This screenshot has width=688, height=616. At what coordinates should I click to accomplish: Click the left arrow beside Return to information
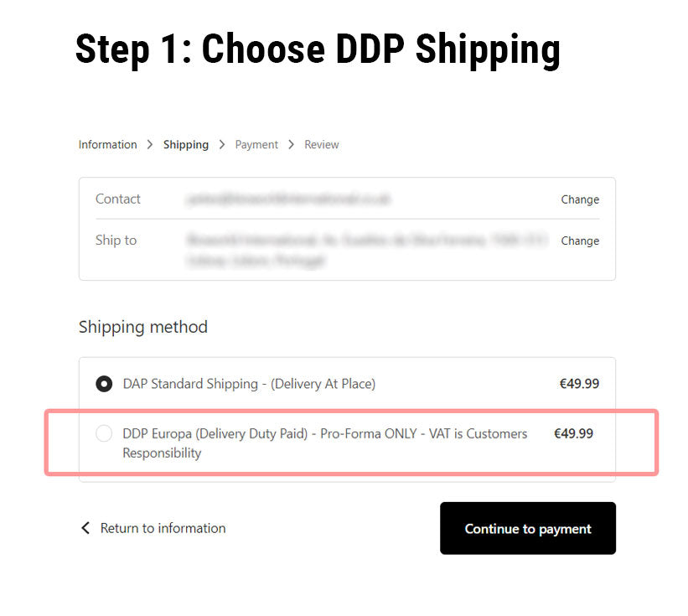85,528
